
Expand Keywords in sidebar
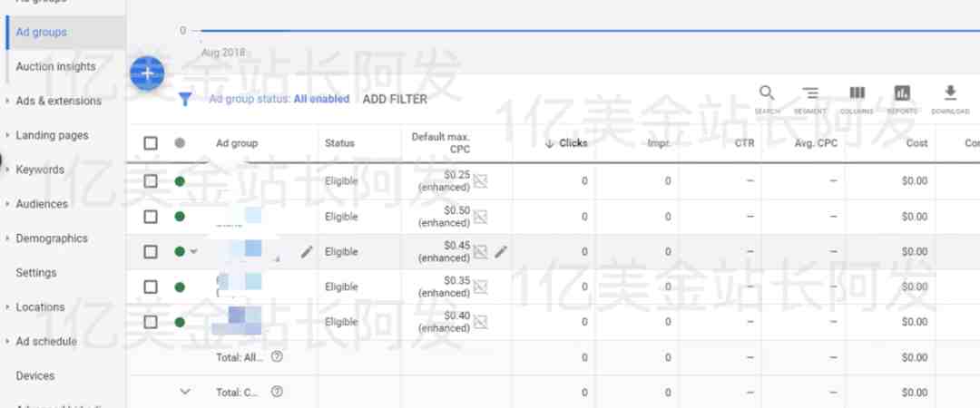(x=6, y=170)
